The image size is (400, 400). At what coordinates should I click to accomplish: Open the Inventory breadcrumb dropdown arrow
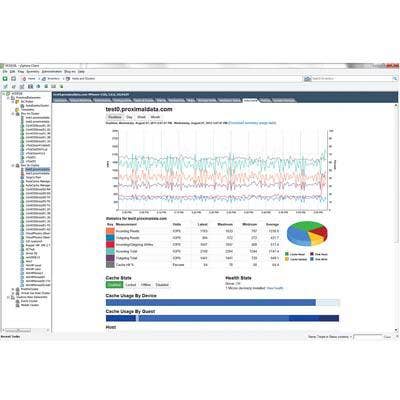(62, 79)
